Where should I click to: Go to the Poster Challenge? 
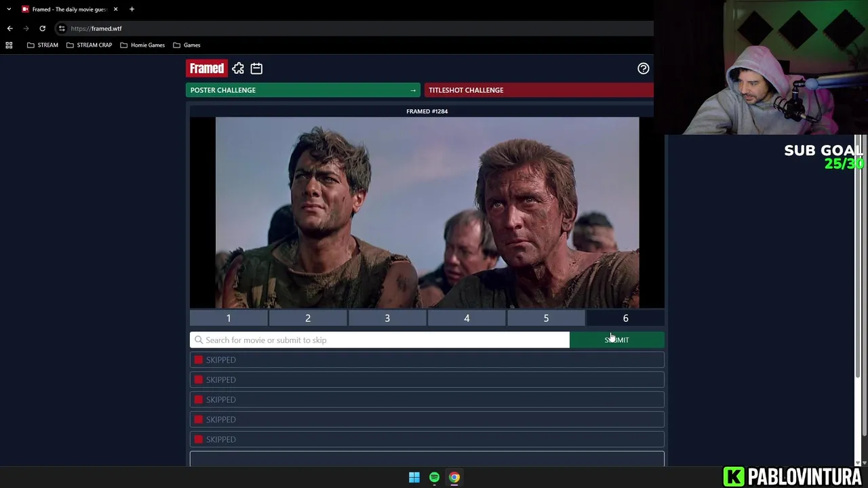[x=303, y=90]
